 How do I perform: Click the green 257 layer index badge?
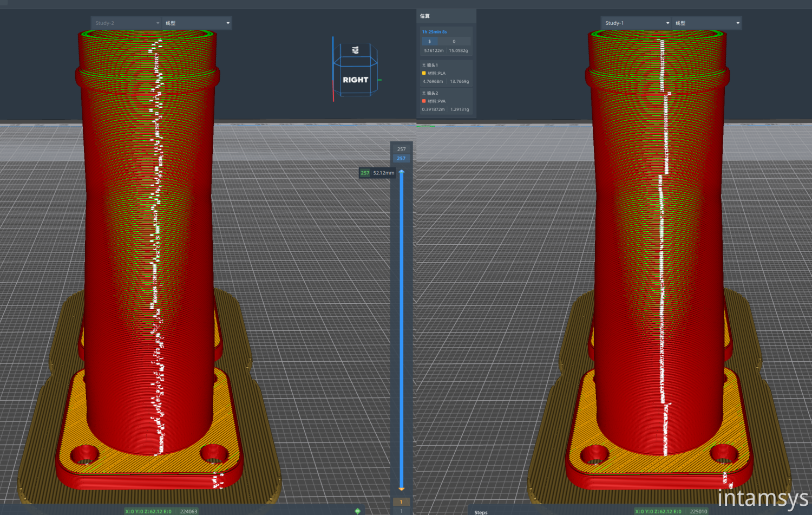365,173
